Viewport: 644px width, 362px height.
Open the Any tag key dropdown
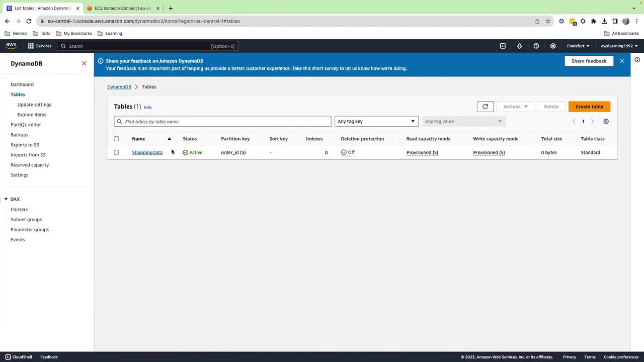point(376,121)
